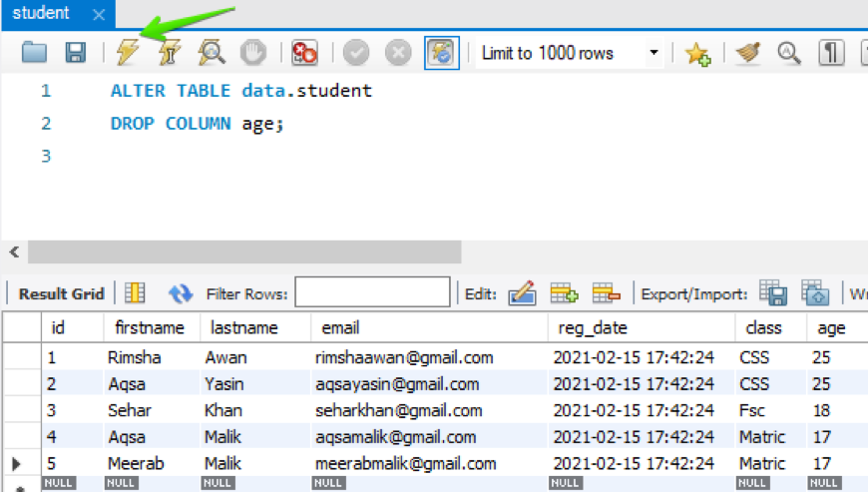Save the SQL script to file
Image resolution: width=868 pixels, height=492 pixels.
point(76,53)
